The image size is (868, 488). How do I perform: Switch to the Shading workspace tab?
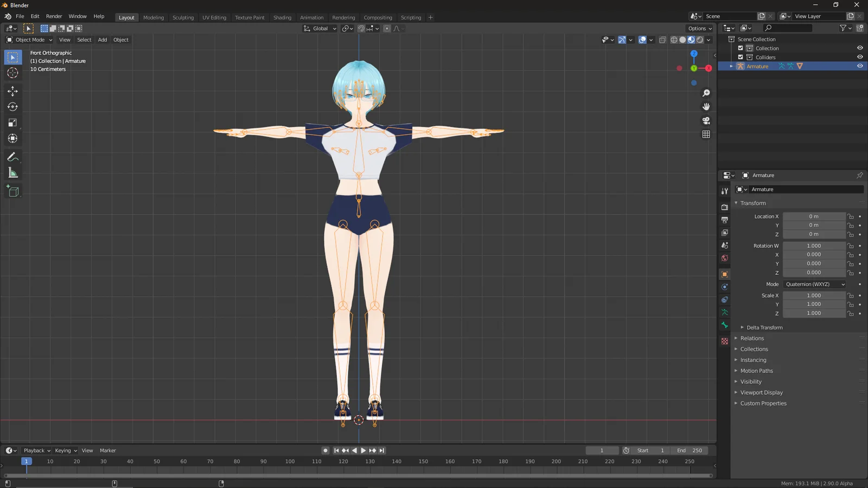pos(282,17)
